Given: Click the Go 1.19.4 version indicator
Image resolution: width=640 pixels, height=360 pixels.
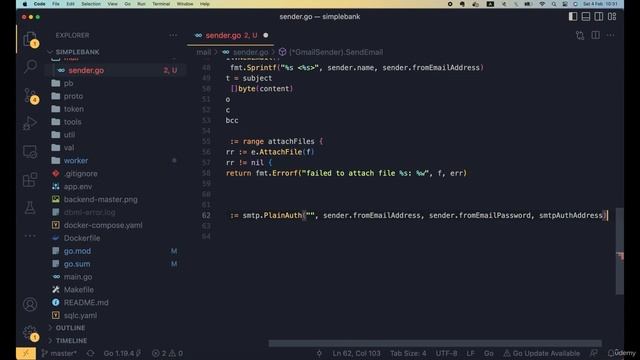Looking at the screenshot, I should 122,353.
